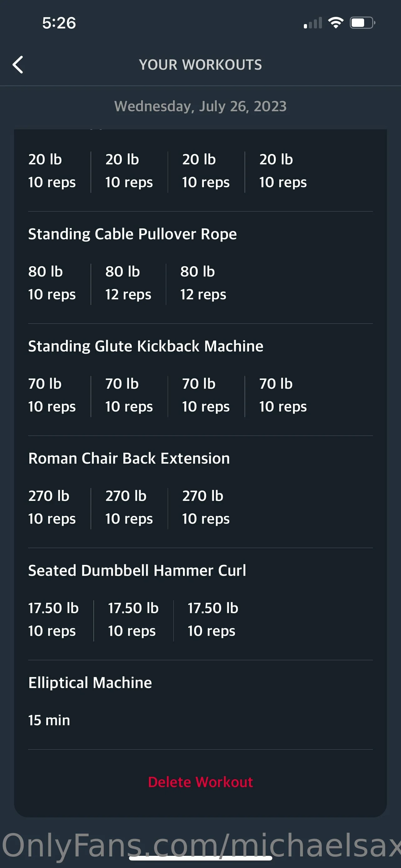The width and height of the screenshot is (401, 868).
Task: Tap the battery status icon
Action: [x=362, y=23]
